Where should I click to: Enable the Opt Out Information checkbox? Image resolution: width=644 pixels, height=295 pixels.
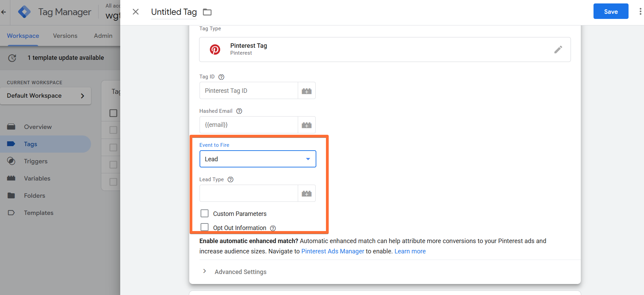coord(205,227)
